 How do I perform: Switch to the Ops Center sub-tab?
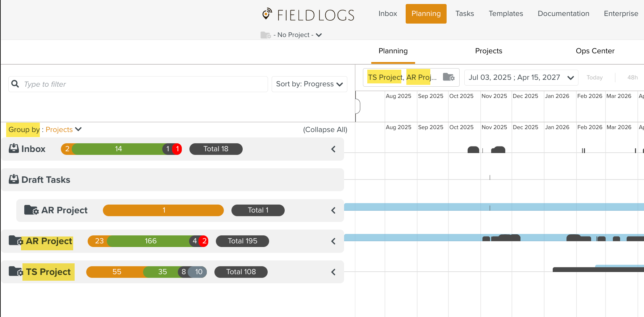[x=595, y=51]
